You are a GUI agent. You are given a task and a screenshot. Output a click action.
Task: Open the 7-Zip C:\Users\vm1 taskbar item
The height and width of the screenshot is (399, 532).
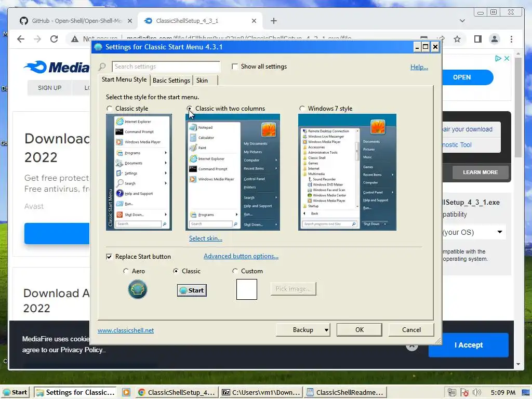[x=261, y=393]
